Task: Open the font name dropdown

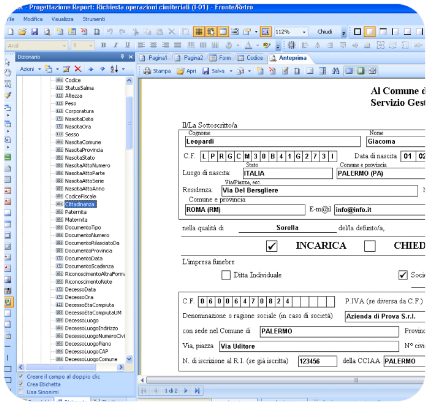Action: [64, 45]
